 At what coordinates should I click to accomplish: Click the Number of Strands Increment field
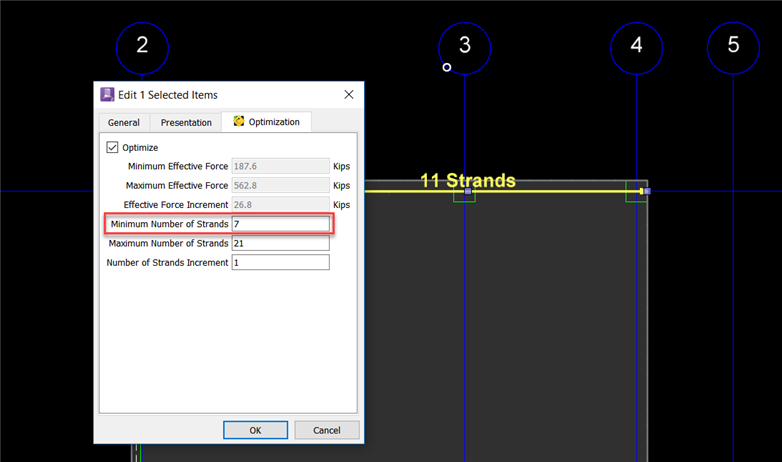point(280,262)
